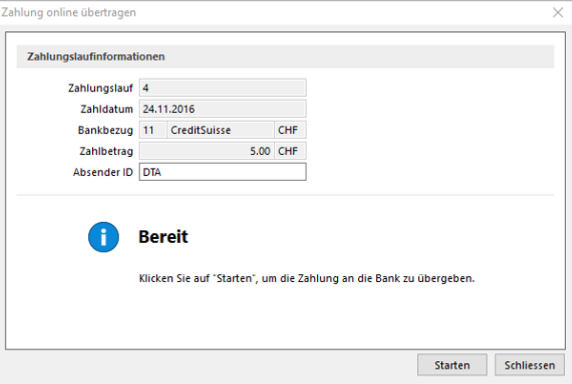Click the Schliessen button

tap(530, 365)
